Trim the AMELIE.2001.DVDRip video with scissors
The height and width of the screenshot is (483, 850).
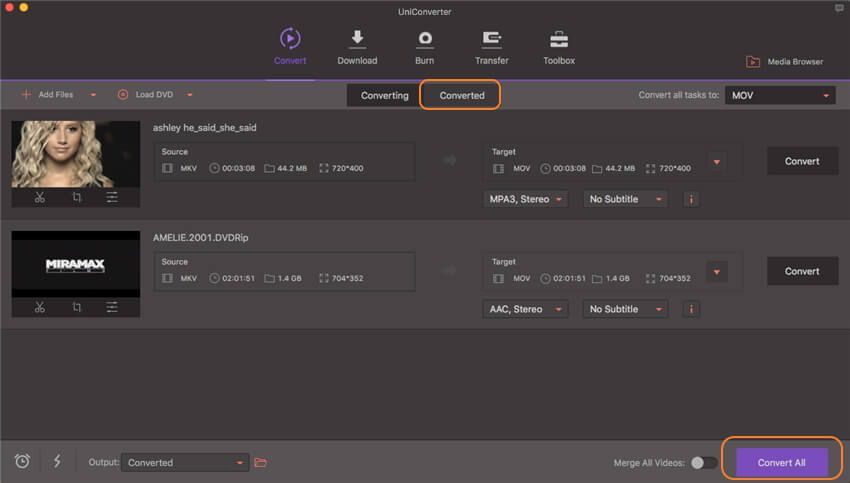coord(40,307)
